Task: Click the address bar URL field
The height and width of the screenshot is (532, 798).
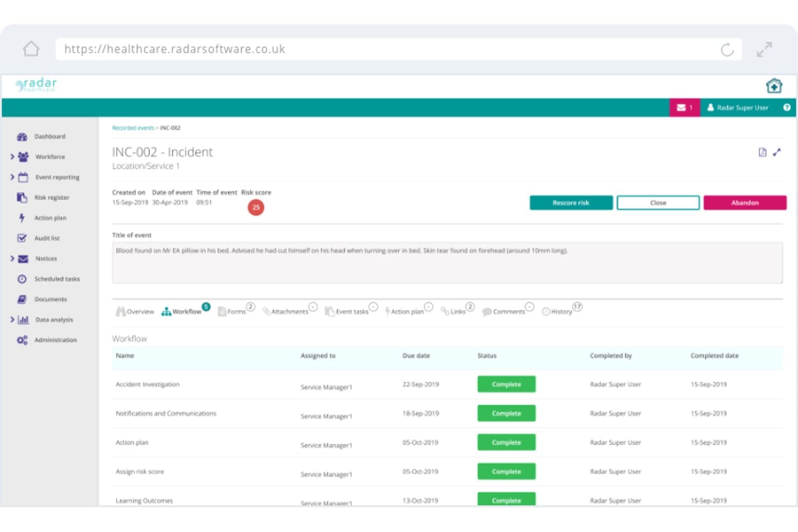Action: click(399, 49)
